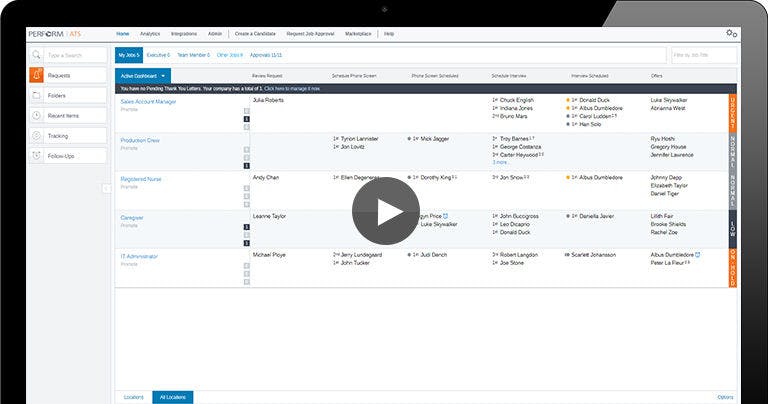The height and width of the screenshot is (404, 768).
Task: Click the search text field
Action: [75, 55]
